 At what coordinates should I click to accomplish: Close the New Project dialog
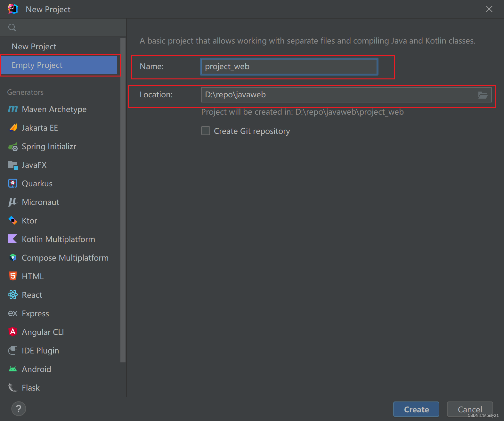pyautogui.click(x=489, y=9)
